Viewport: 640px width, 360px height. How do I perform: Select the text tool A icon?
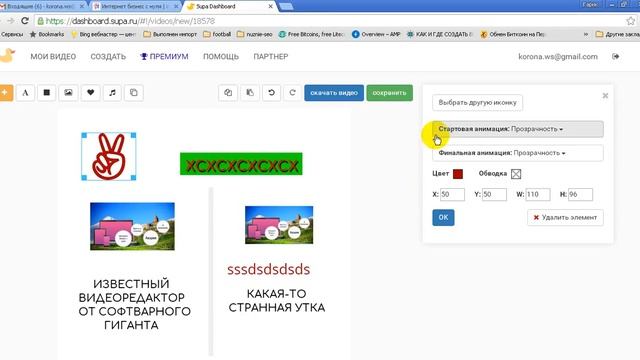click(x=25, y=93)
